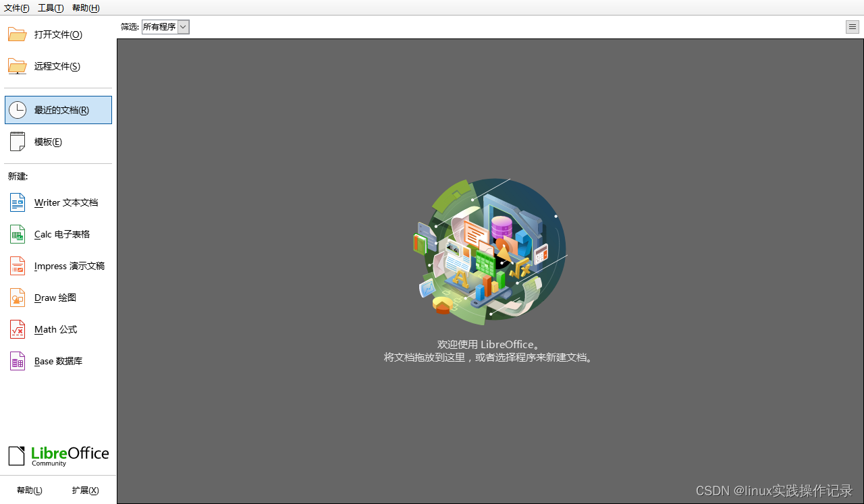The image size is (864, 504).
Task: Select the 最近的文档(R) label
Action: (x=61, y=110)
